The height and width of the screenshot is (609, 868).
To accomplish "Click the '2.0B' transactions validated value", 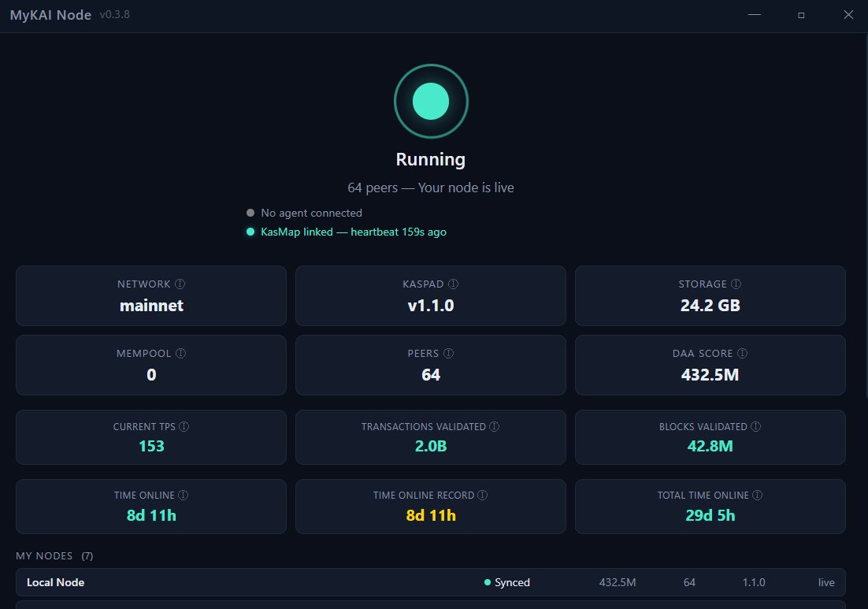I will point(431,446).
